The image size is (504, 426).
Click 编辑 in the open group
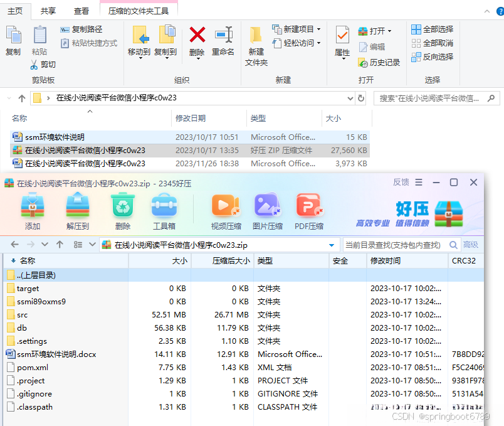[372, 47]
